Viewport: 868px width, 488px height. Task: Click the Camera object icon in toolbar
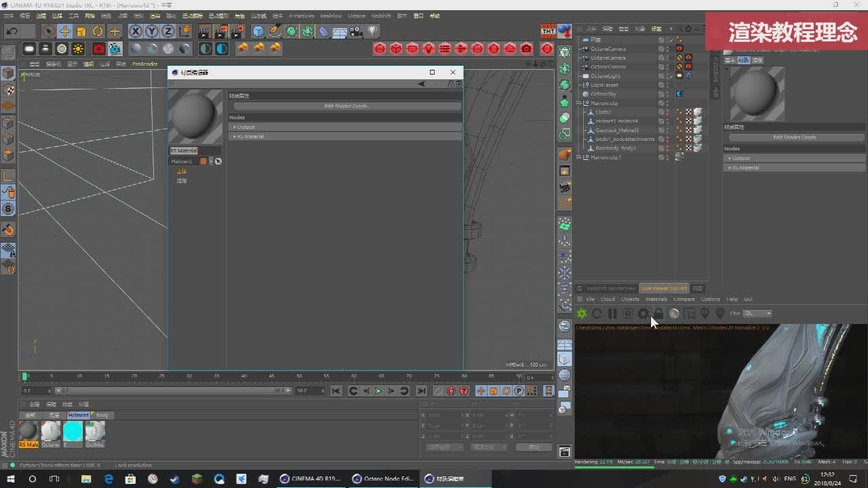[356, 31]
